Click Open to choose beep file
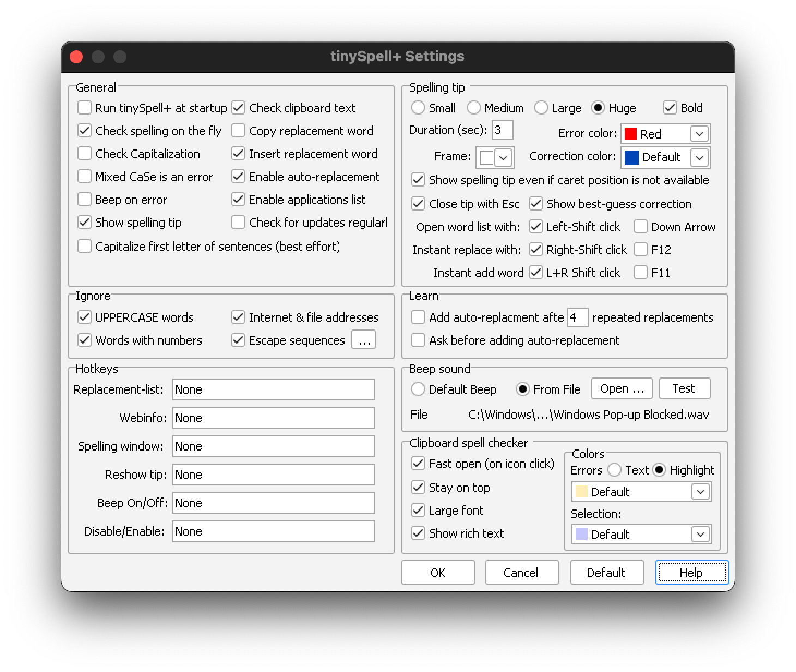 coord(622,389)
